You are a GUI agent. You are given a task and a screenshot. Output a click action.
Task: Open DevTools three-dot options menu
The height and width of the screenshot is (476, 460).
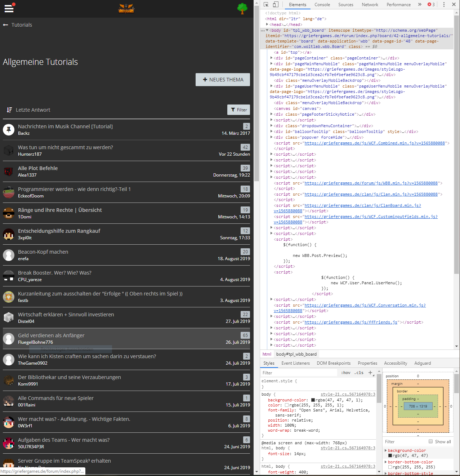[444, 5]
